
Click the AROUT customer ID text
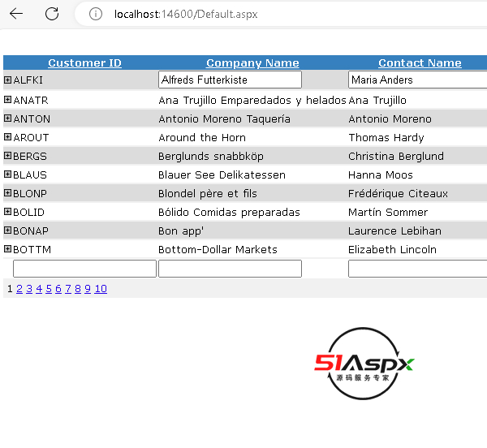31,137
